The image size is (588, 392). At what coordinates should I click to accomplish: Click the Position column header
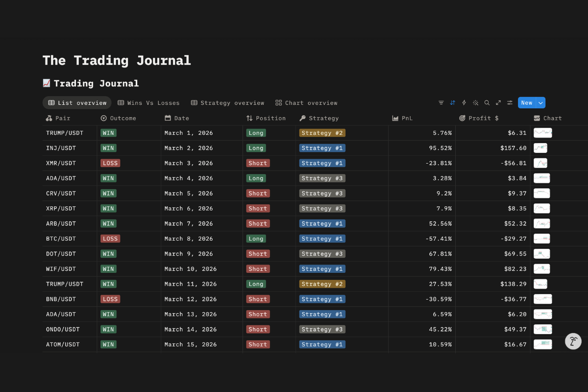pyautogui.click(x=266, y=118)
